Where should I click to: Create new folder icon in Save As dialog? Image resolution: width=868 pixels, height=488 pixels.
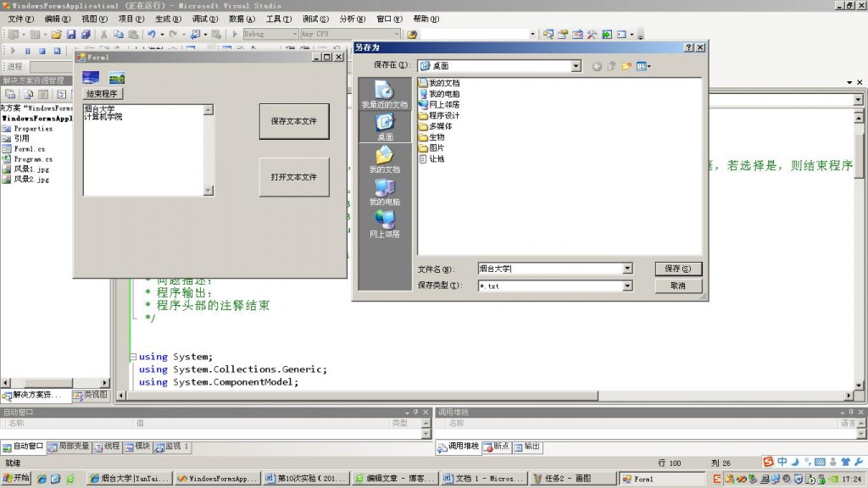pyautogui.click(x=626, y=66)
